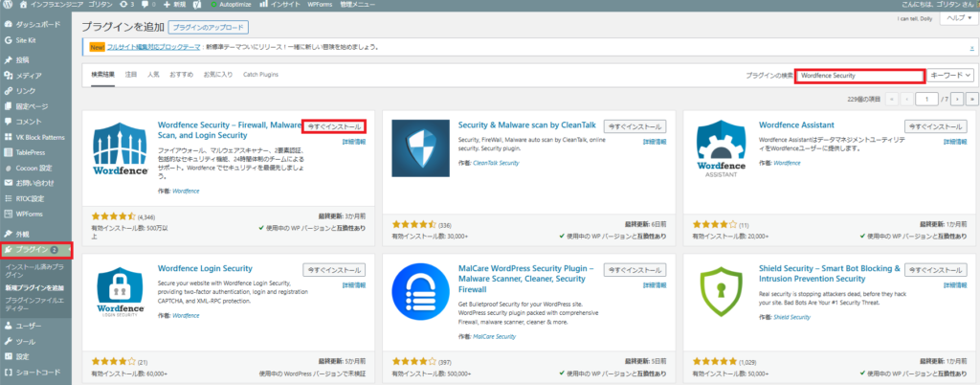Click CleanTalk shield plugin thumbnail

point(420,149)
